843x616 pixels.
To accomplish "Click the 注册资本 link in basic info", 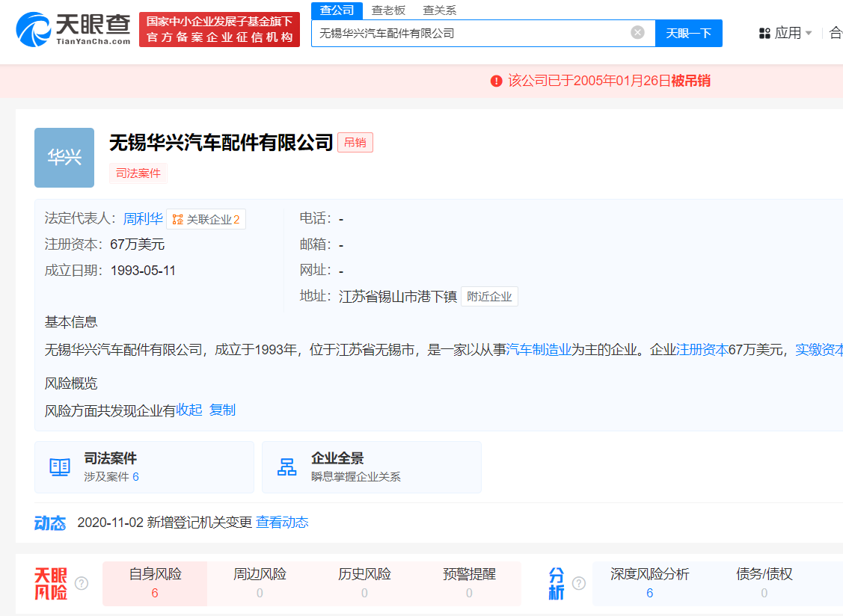I will click(702, 350).
